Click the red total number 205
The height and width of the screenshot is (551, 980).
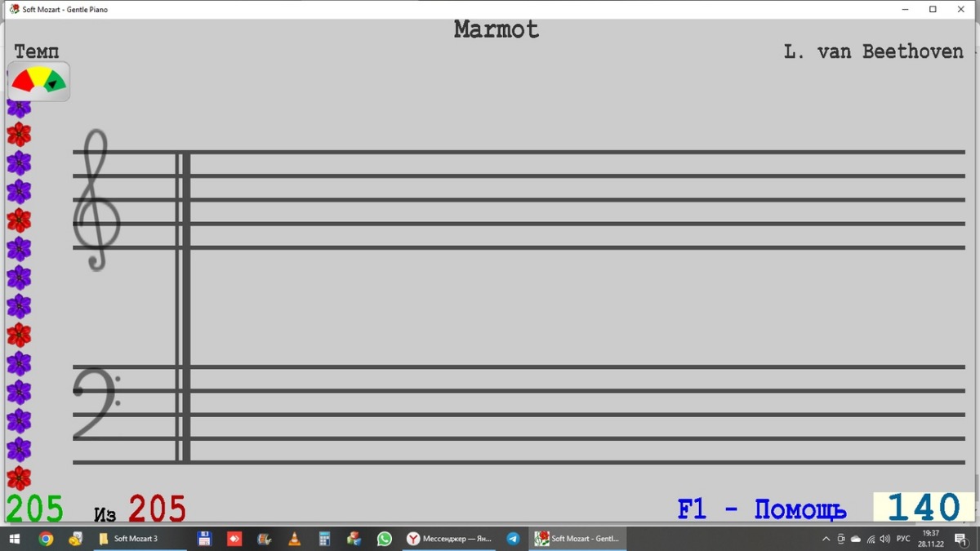pos(157,509)
